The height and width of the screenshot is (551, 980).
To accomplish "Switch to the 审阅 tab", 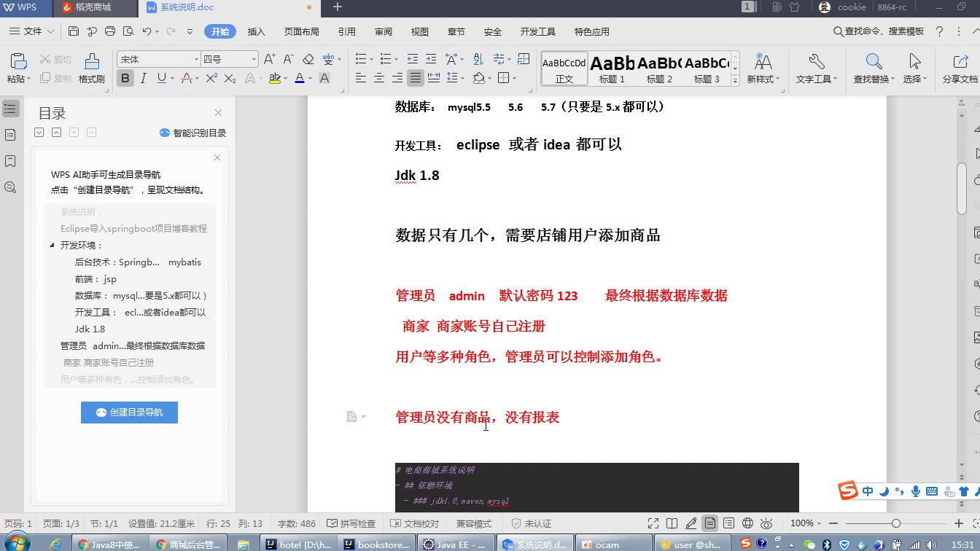I will (x=384, y=31).
